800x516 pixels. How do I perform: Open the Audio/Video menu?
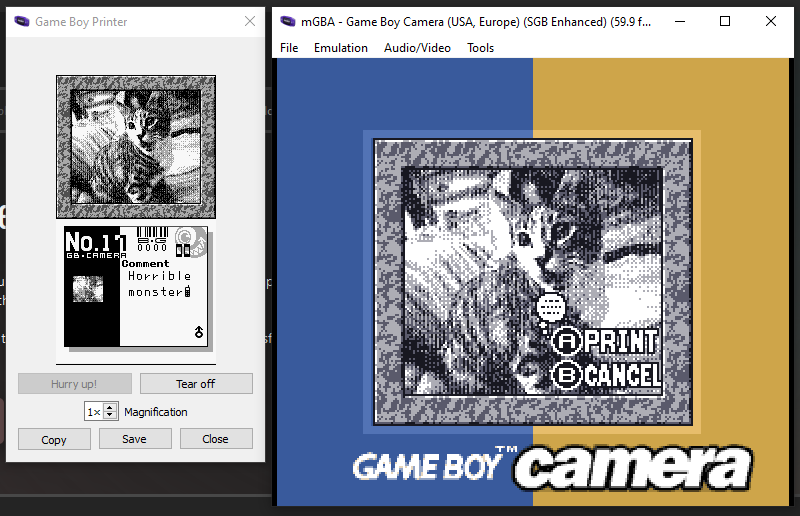[x=417, y=48]
